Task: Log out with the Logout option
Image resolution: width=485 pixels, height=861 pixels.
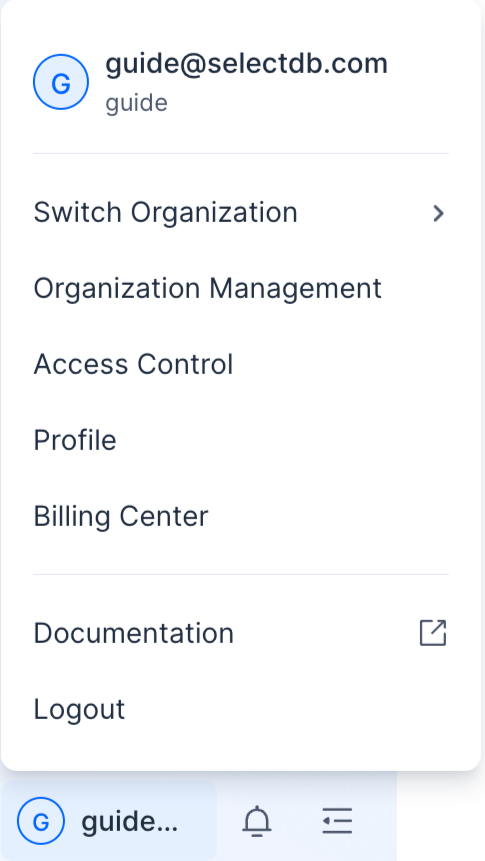Action: pos(241,709)
